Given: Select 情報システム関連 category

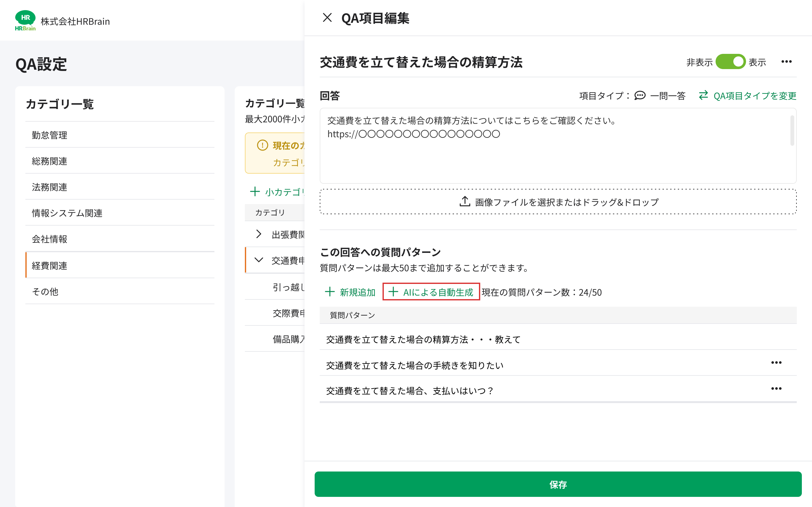Looking at the screenshot, I should [67, 213].
